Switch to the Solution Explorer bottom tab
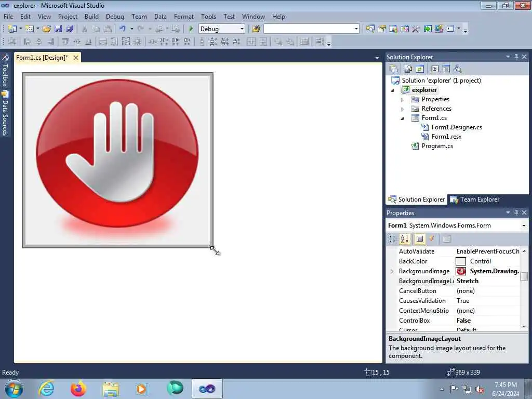Screen dimensions: 532x399 coord(417,199)
